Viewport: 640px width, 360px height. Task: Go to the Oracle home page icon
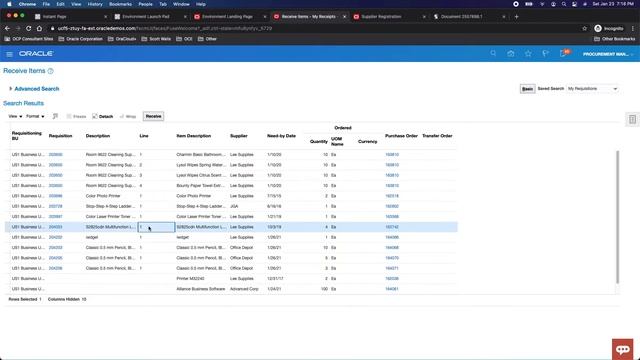click(x=511, y=53)
